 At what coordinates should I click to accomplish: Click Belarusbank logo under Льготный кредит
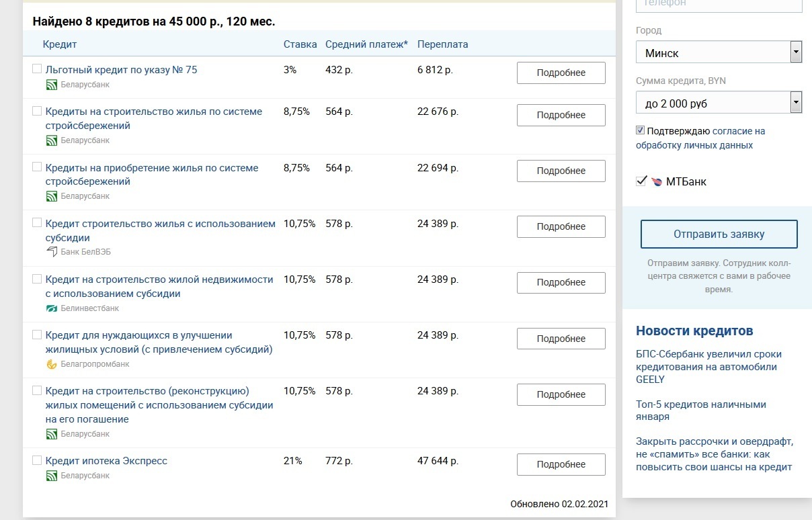coord(51,85)
